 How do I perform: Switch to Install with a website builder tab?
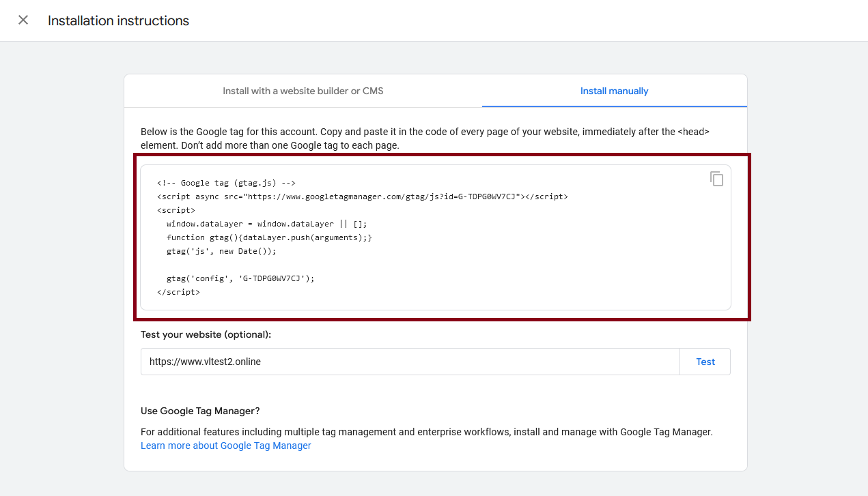click(x=303, y=91)
